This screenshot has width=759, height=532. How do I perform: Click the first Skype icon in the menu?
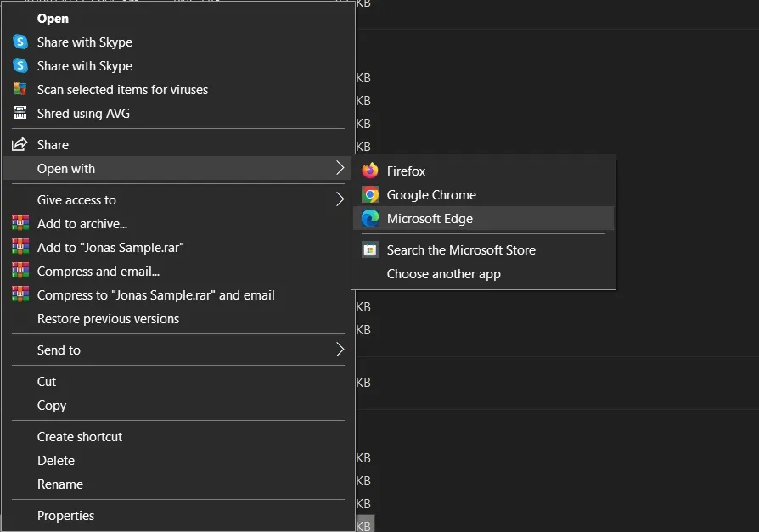(20, 42)
